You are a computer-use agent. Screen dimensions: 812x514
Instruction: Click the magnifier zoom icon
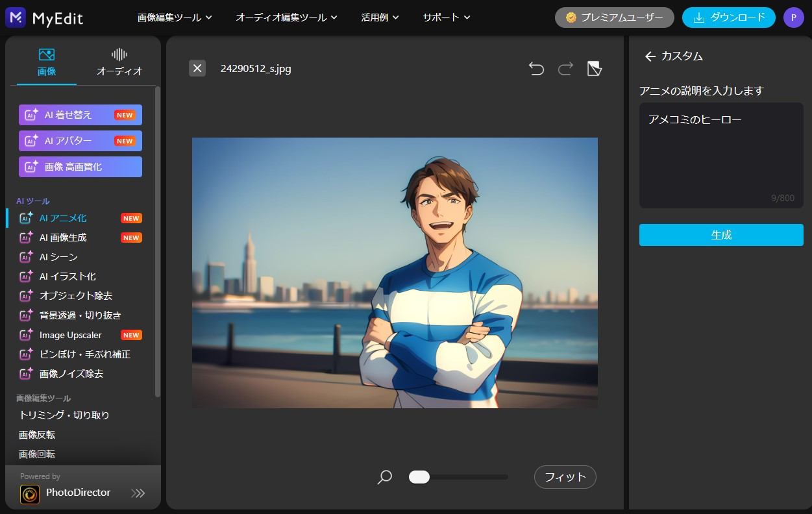click(x=385, y=478)
